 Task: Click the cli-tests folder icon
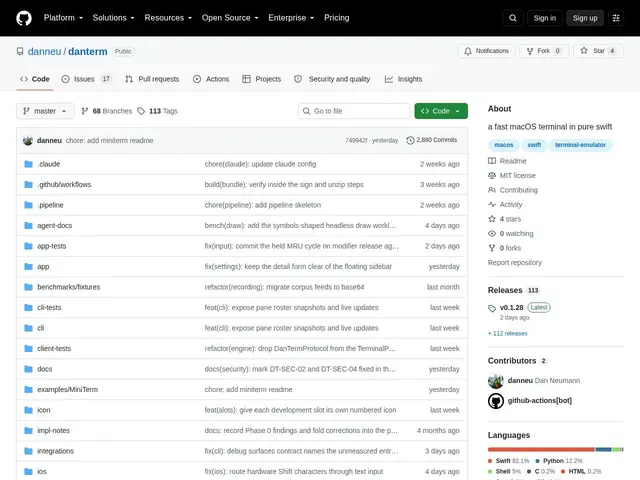28,307
